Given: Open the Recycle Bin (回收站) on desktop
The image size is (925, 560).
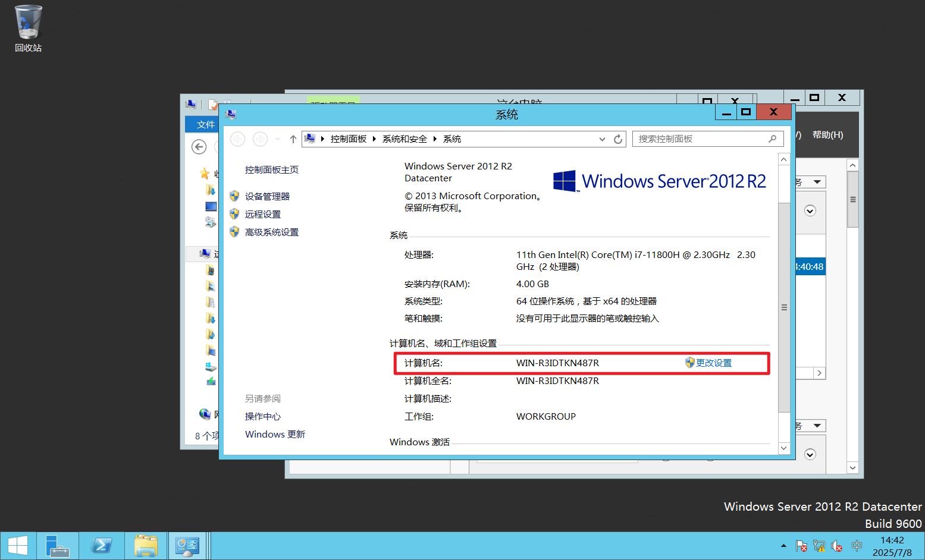Looking at the screenshot, I should 28,28.
